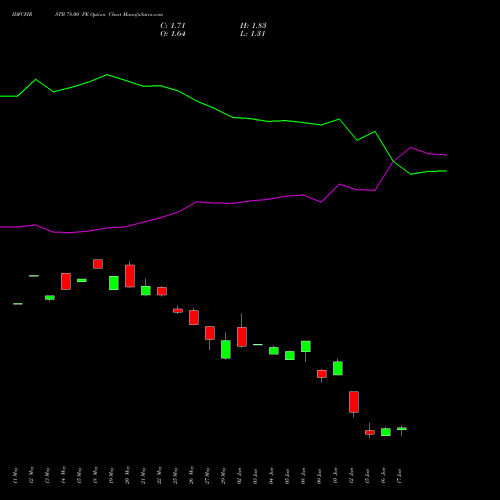Click the green candle above 19 May
Image resolution: width=500 pixels, height=500 pixels.
click(x=114, y=283)
